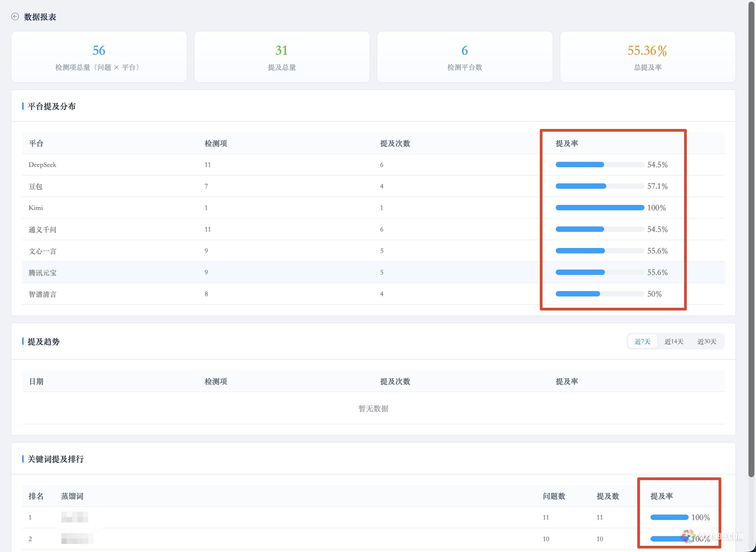
Task: Click the 56 检测项总量 stat card
Action: (x=99, y=57)
